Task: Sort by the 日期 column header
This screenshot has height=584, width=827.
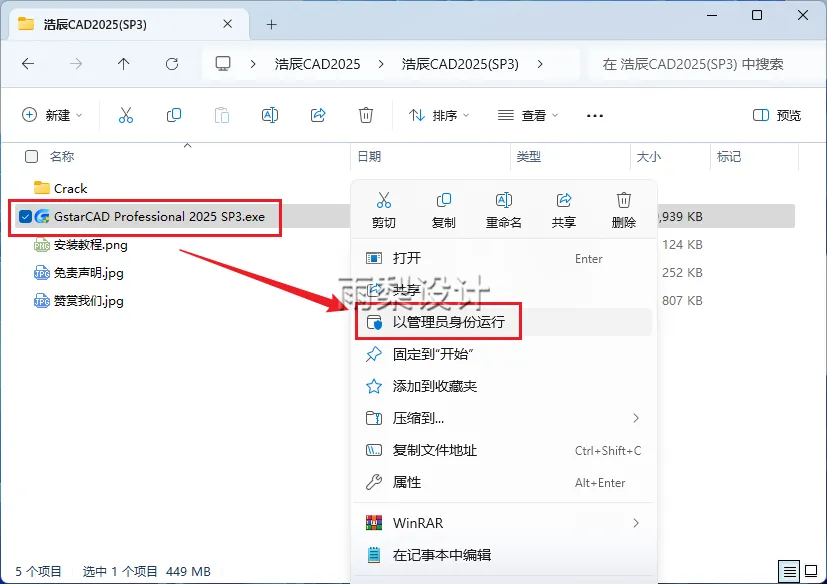Action: [369, 156]
